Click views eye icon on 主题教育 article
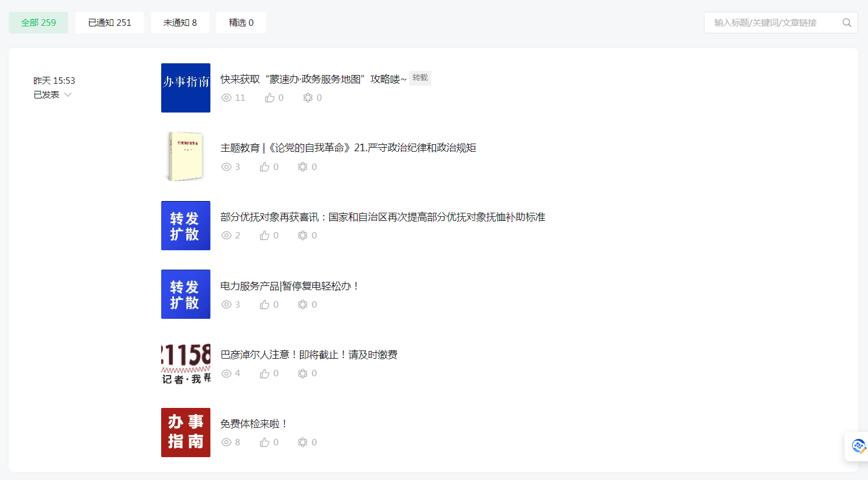This screenshot has width=868, height=480. pos(226,167)
